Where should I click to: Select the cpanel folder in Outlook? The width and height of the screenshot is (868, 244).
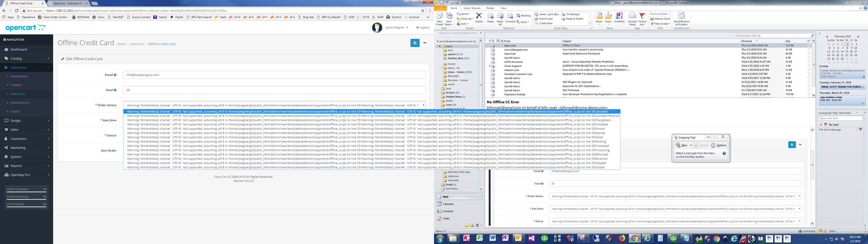tap(455, 54)
